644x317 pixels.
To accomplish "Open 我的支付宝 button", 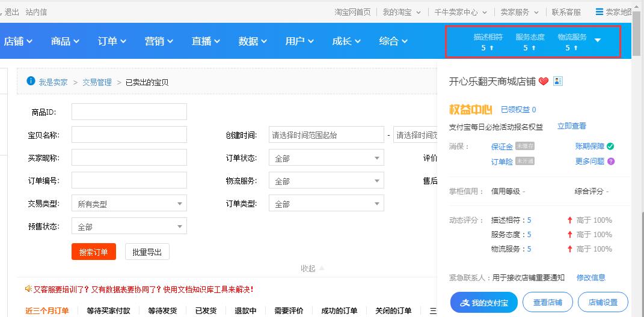I will (x=484, y=303).
